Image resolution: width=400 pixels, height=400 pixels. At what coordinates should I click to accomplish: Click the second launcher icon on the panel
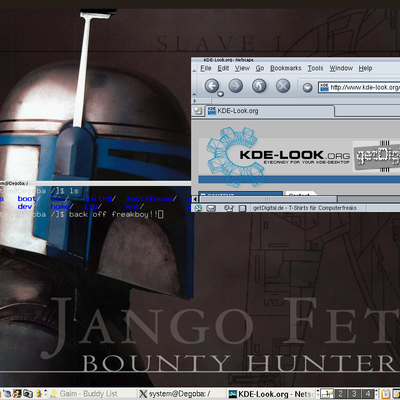click(x=17, y=394)
